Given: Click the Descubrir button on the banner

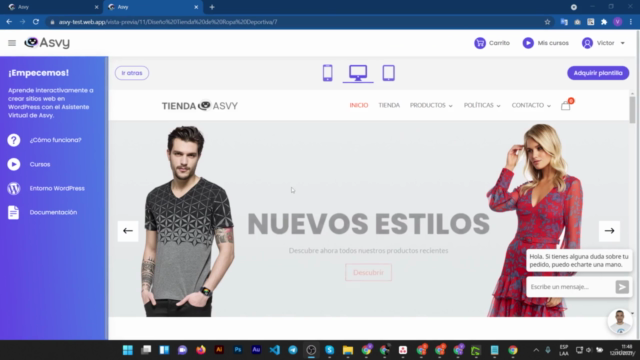Looking at the screenshot, I should pyautogui.click(x=368, y=272).
